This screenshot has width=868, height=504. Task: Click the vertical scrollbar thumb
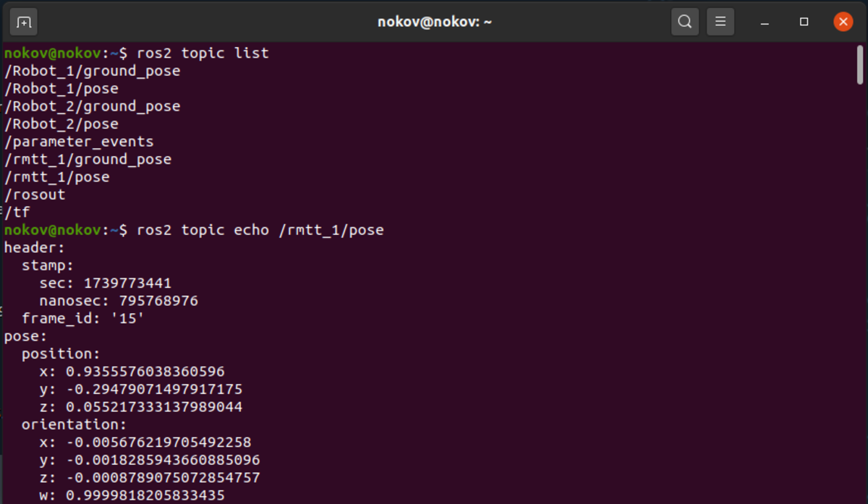[860, 65]
